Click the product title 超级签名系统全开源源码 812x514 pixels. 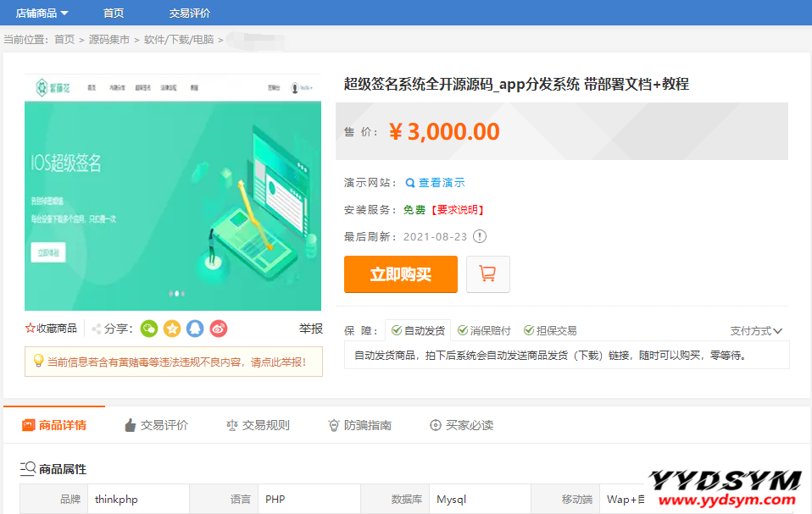pos(516,84)
